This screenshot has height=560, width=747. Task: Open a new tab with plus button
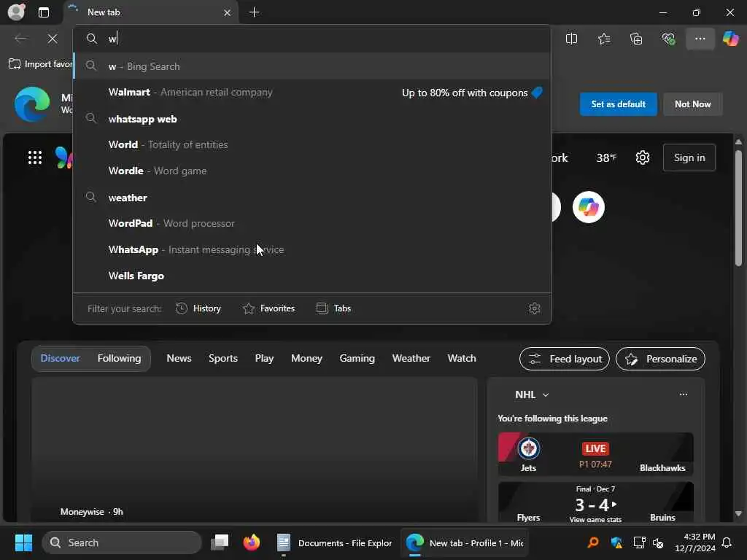255,12
